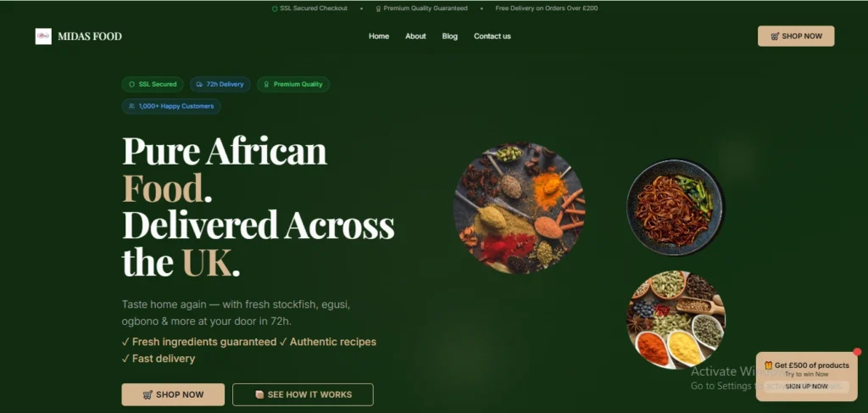Select Contact us in navigation
This screenshot has height=413, width=868.
pyautogui.click(x=492, y=36)
